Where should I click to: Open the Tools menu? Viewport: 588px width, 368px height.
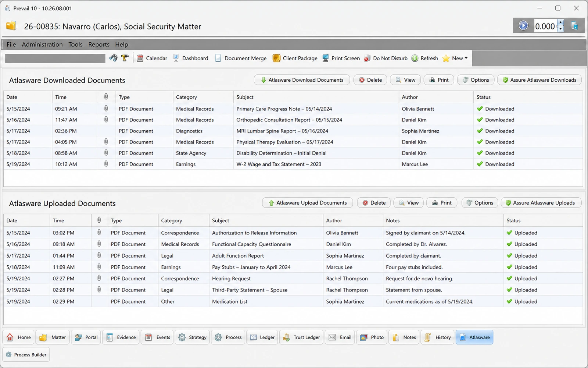(x=75, y=45)
